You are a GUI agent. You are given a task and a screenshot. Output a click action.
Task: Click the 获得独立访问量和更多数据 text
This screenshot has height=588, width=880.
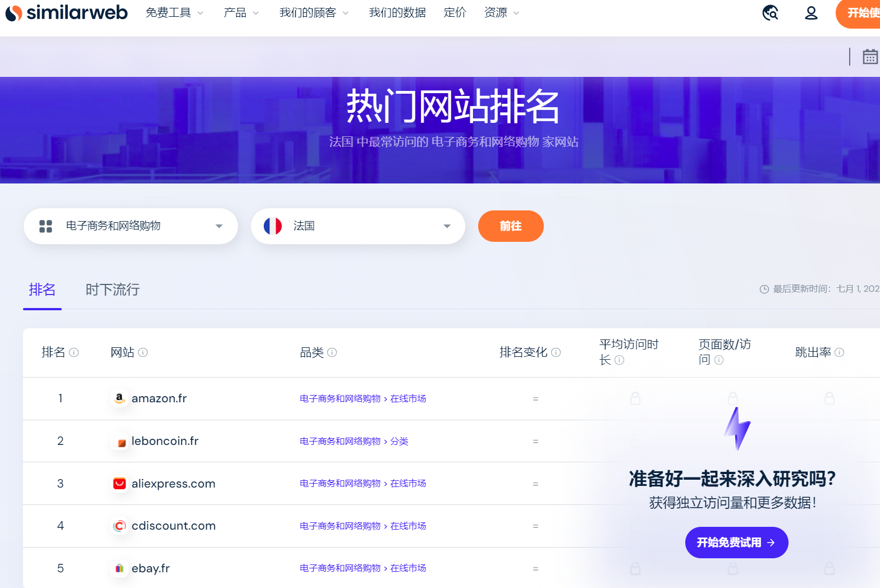(732, 503)
